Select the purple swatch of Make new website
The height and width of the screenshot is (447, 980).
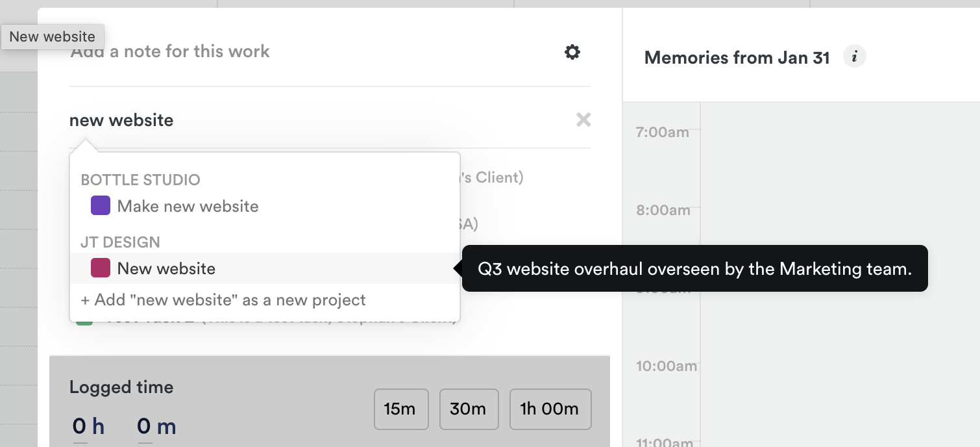[x=101, y=205]
